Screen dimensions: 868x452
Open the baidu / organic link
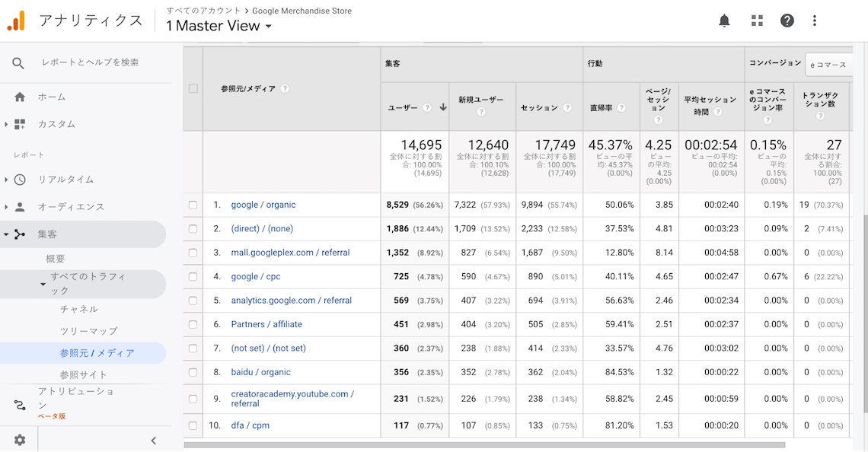point(260,372)
